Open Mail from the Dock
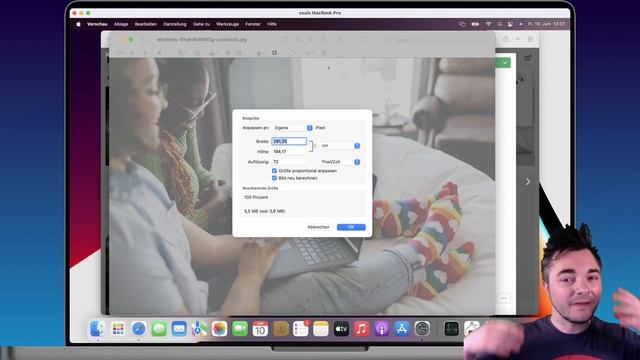This screenshot has height=360, width=640. pos(179,329)
